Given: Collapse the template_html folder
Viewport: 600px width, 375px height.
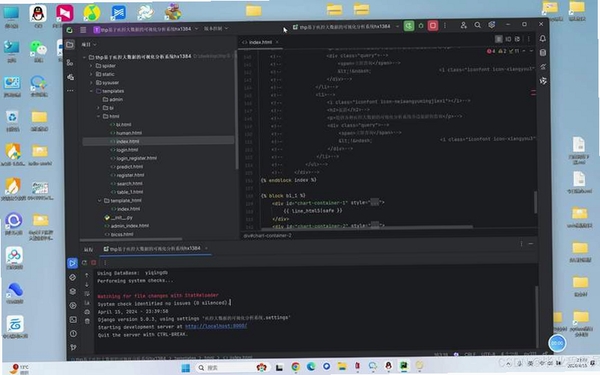Looking at the screenshot, I should point(99,200).
